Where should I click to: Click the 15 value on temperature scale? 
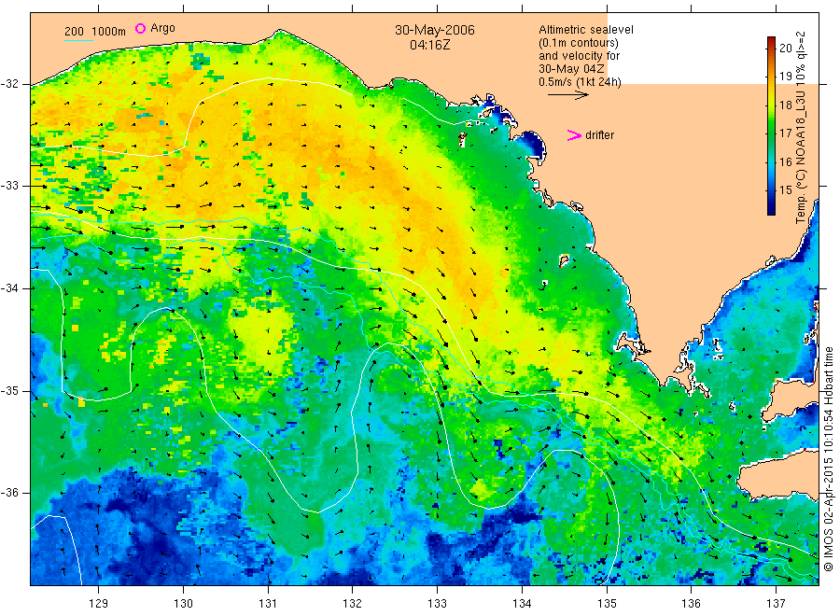[785, 189]
